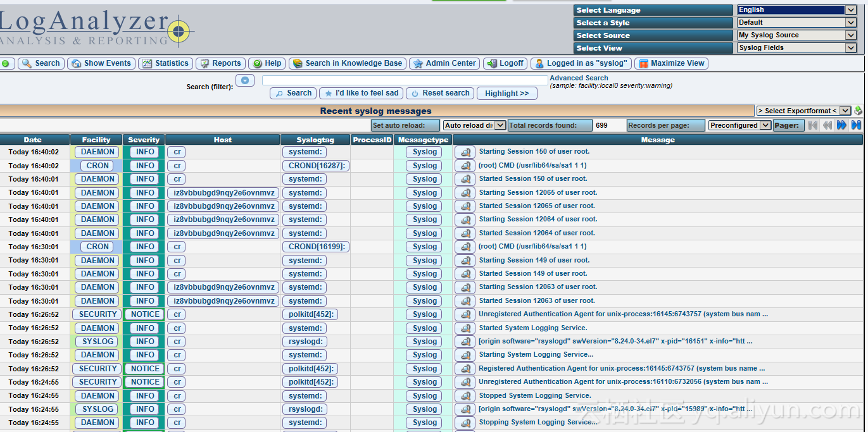Click the Reset search button

point(440,93)
